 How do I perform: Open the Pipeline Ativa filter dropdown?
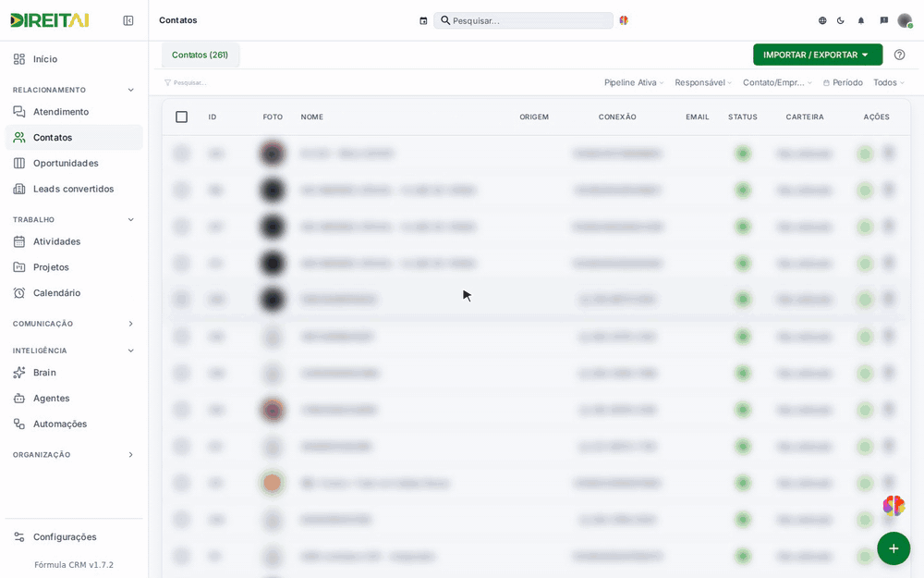(634, 82)
